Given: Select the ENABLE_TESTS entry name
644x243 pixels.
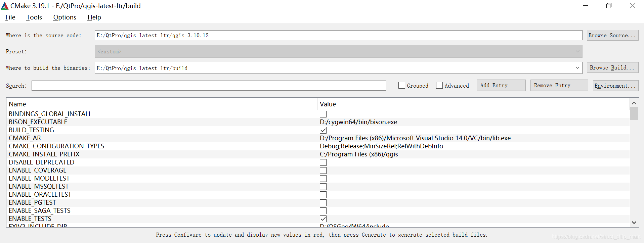Looking at the screenshot, I should [30, 218].
